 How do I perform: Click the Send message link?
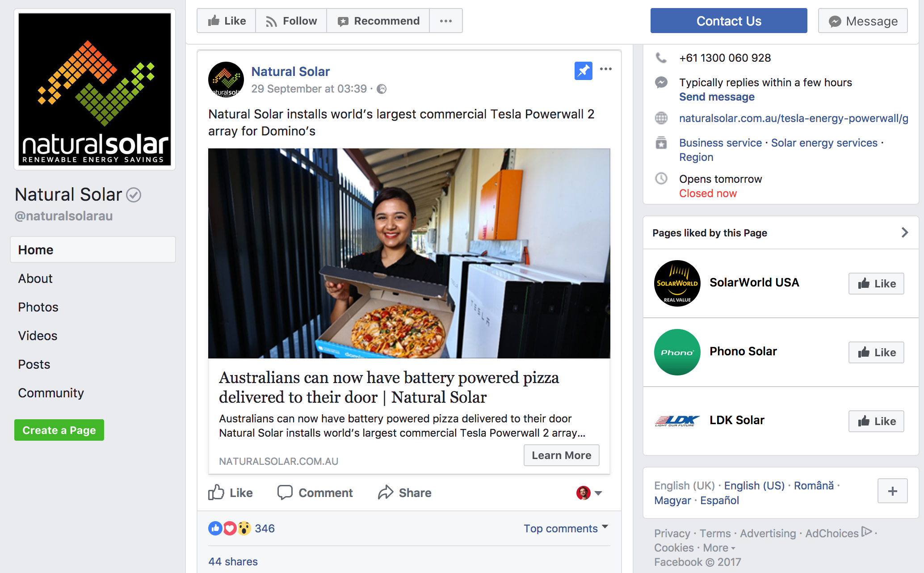pos(717,97)
